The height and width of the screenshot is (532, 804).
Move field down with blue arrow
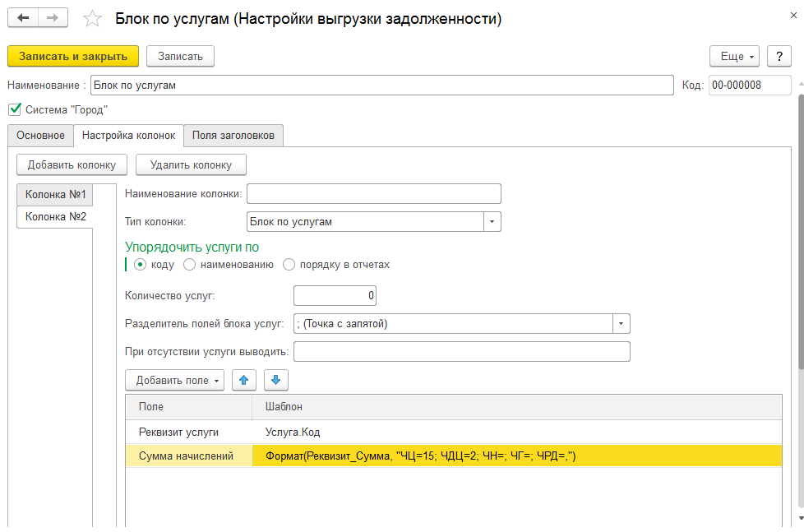click(276, 380)
